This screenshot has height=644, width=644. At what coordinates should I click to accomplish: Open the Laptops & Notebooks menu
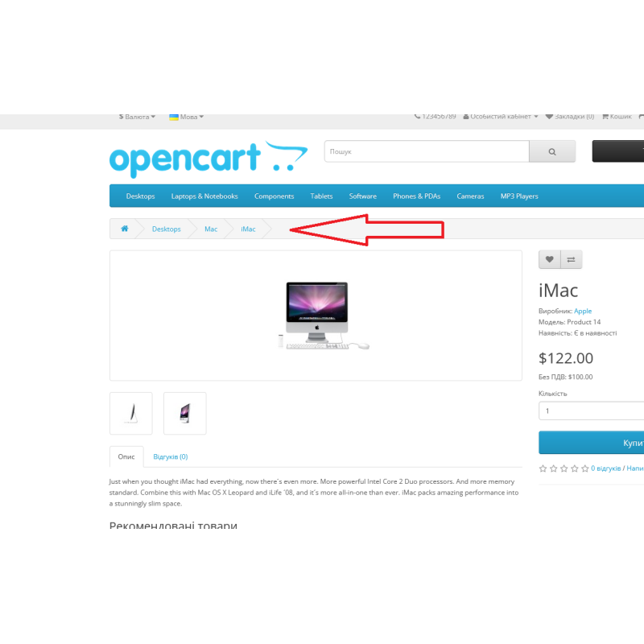pyautogui.click(x=204, y=196)
